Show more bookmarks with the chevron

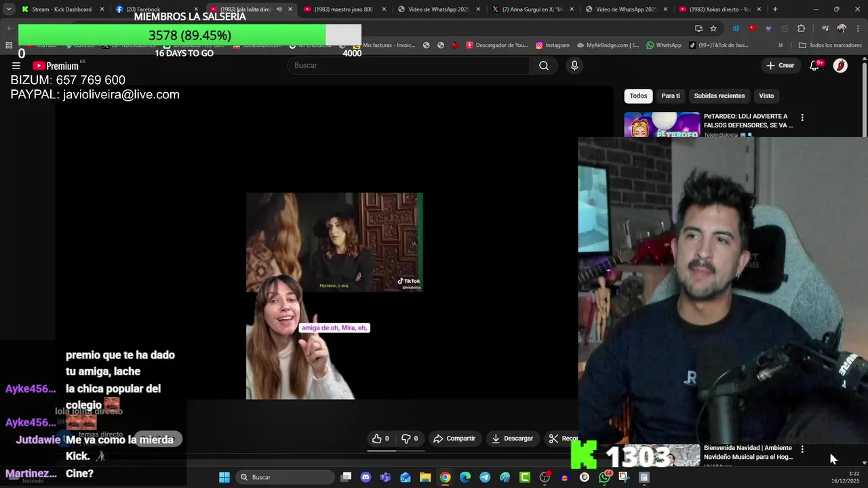[x=781, y=45]
